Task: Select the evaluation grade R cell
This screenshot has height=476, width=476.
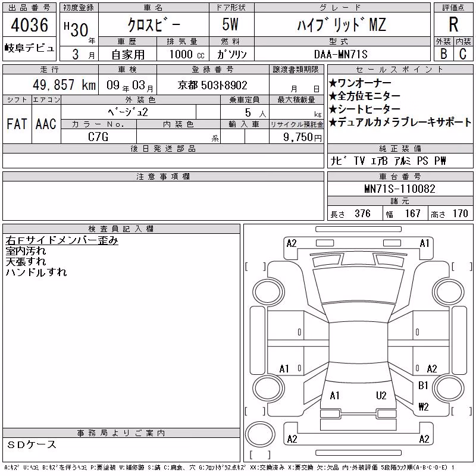Action: click(x=453, y=24)
